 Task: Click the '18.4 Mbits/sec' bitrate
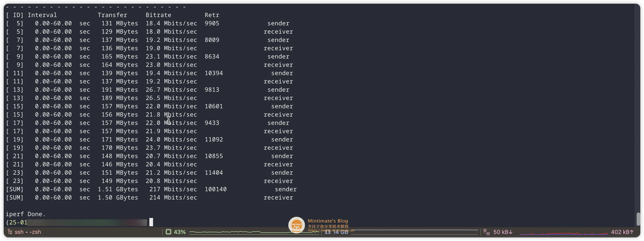171,23
